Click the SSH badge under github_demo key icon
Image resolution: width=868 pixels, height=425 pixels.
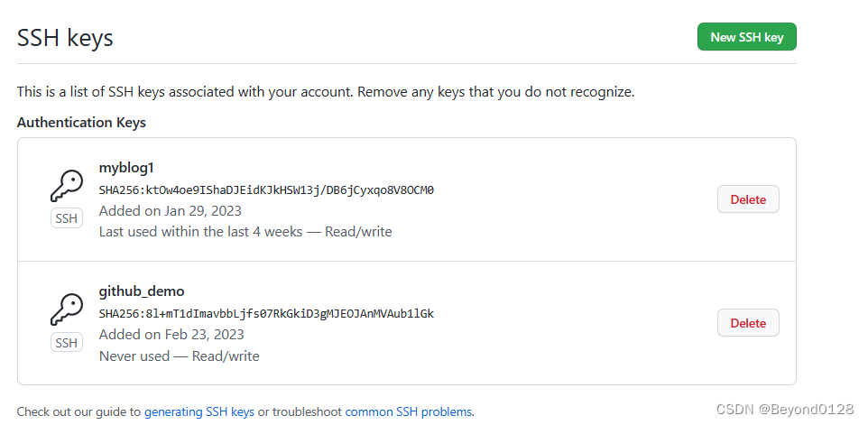(66, 343)
